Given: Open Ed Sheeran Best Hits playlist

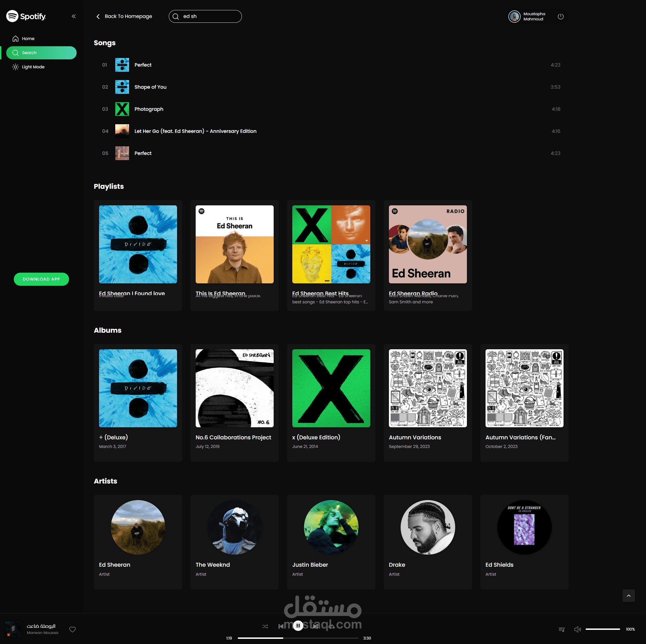Looking at the screenshot, I should (331, 255).
